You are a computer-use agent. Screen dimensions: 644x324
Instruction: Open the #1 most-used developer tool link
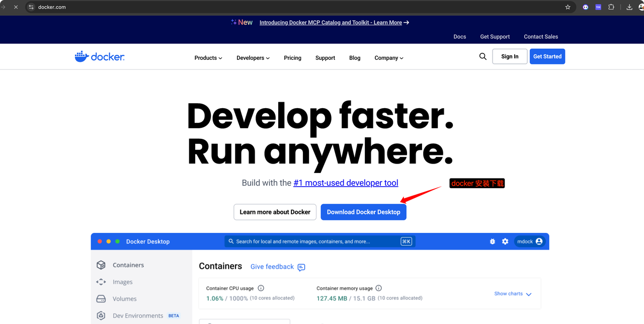[x=346, y=183]
